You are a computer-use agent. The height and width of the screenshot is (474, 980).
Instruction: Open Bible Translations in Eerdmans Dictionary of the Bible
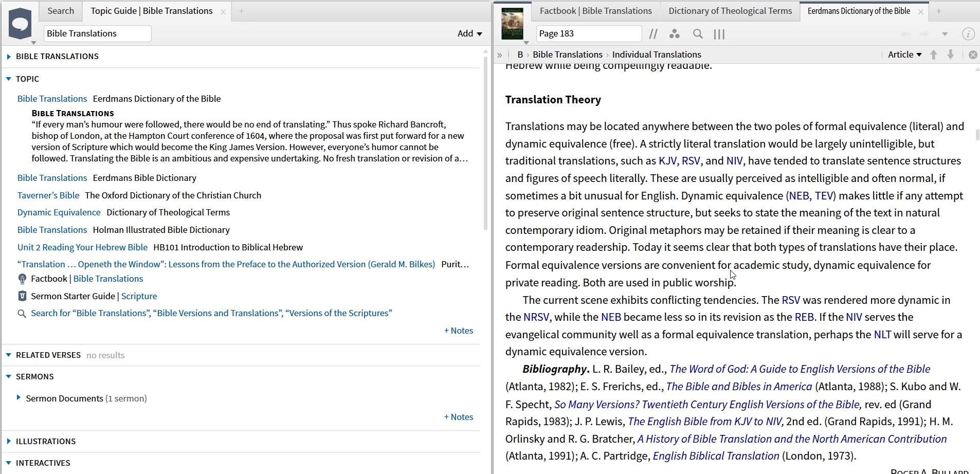pyautogui.click(x=52, y=99)
